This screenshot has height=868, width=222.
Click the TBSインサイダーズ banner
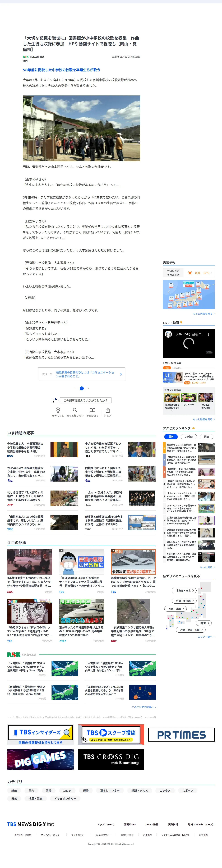[x=40, y=735]
